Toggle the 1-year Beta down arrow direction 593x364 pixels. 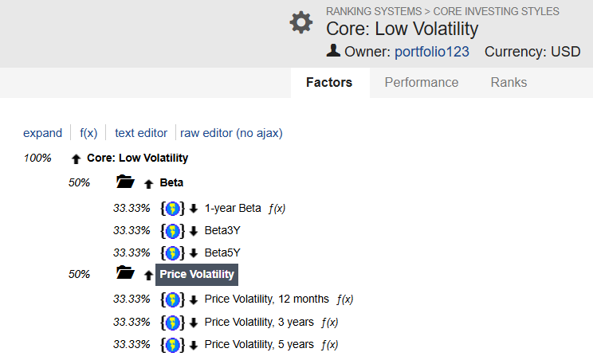194,209
